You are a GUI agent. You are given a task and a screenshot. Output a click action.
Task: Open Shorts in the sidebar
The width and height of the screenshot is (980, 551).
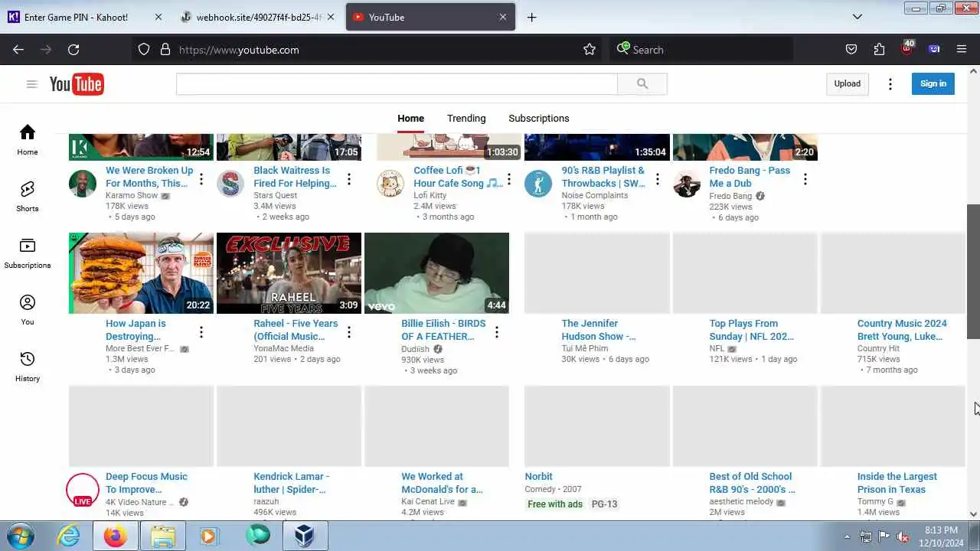(28, 197)
